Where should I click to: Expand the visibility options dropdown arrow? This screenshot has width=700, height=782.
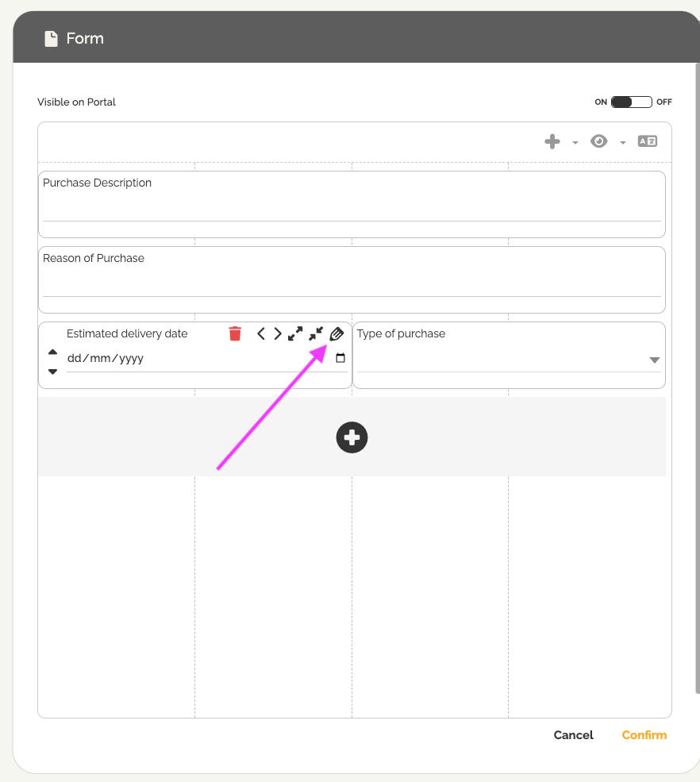tap(623, 143)
